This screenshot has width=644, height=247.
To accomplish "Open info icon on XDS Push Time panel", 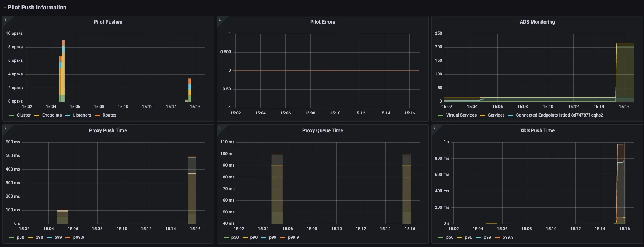I will coord(434,128).
